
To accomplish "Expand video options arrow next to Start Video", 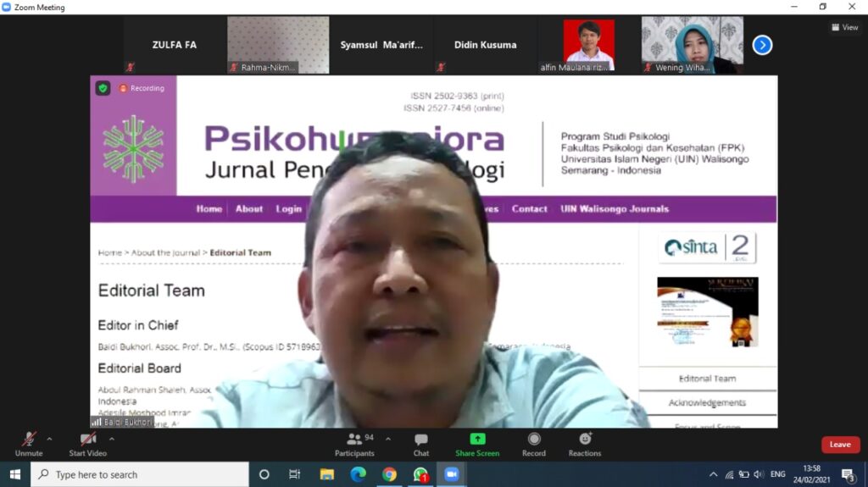I will tap(112, 439).
